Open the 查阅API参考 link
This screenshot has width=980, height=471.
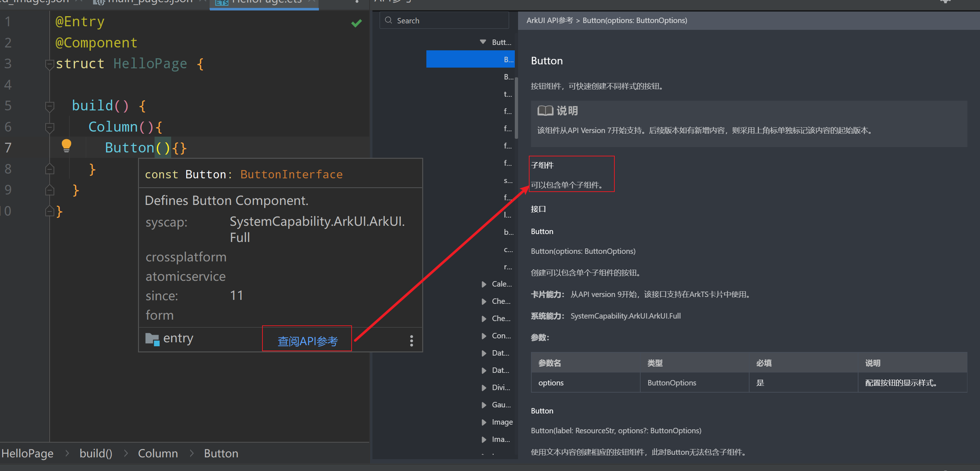click(307, 341)
